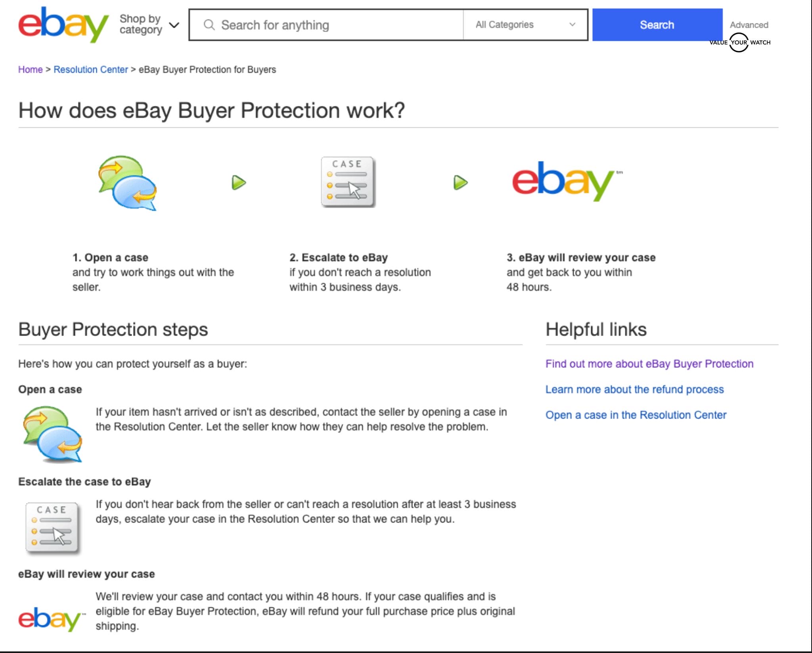Expand the Shop by category chevron arrow

(x=174, y=25)
